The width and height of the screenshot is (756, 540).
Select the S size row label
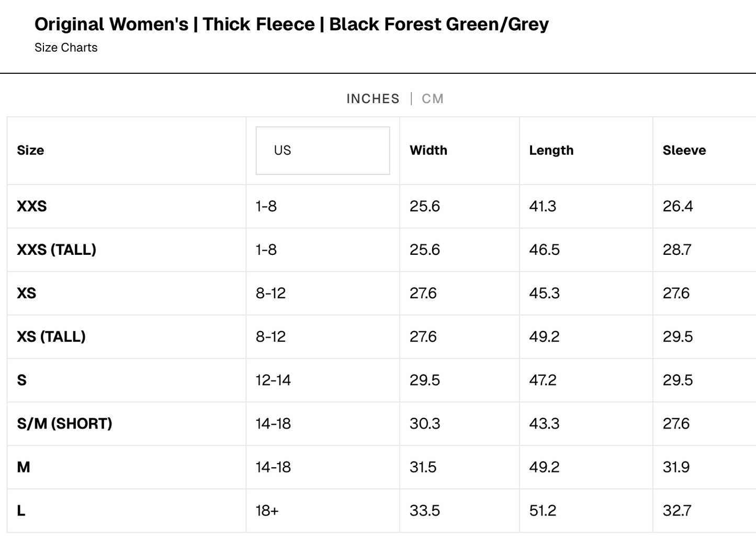coord(22,380)
